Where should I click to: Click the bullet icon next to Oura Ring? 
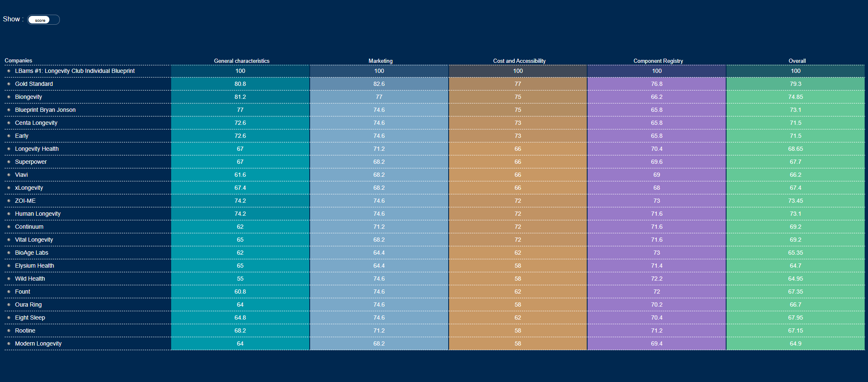coord(9,305)
